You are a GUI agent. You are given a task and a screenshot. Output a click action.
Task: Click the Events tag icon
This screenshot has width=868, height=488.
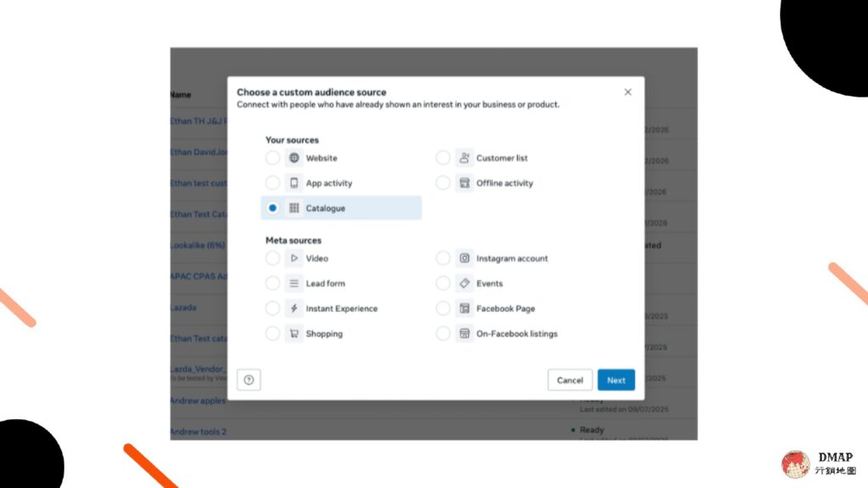tap(465, 283)
